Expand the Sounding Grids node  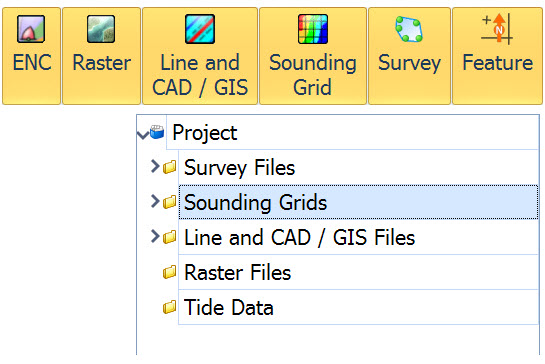pyautogui.click(x=155, y=201)
